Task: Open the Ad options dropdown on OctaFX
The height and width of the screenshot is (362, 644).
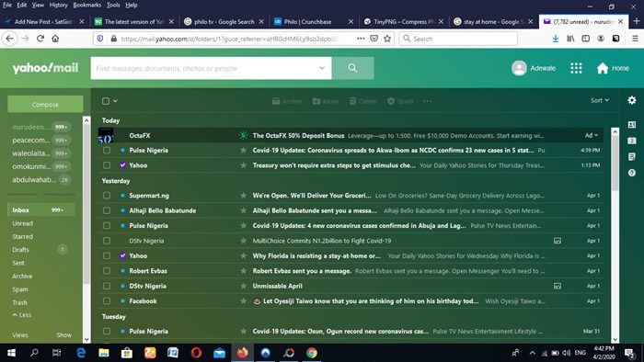Action: point(592,135)
